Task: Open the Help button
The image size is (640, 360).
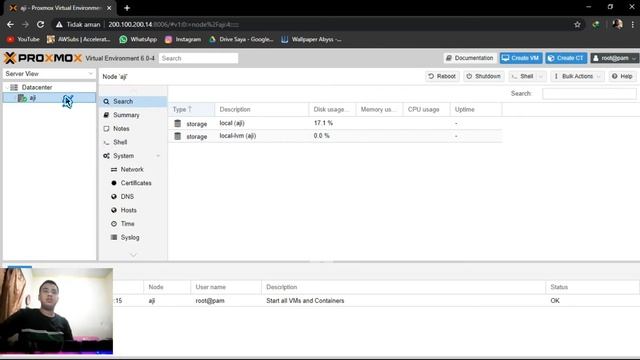Action: tap(622, 76)
